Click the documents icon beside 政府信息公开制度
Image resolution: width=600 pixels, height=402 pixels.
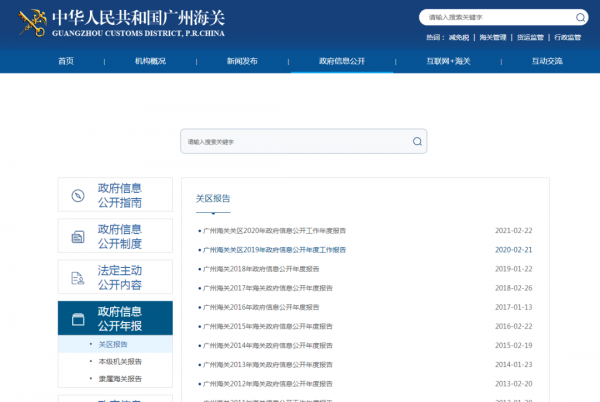click(x=77, y=237)
